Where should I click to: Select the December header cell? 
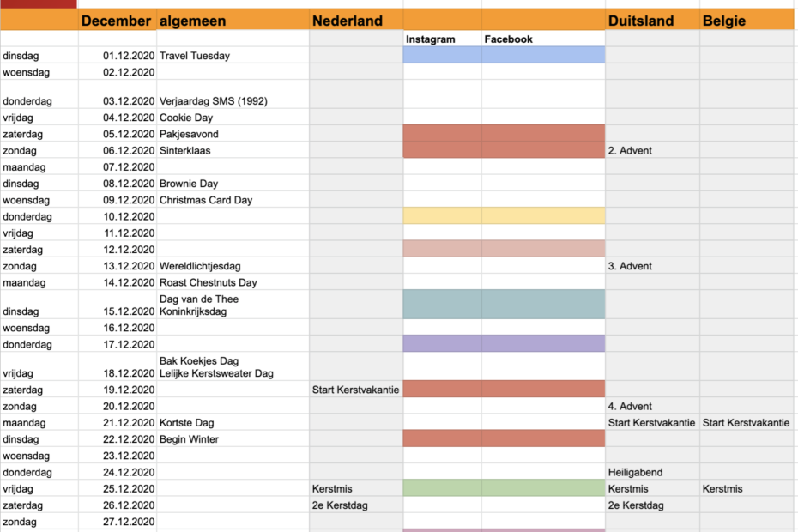coord(118,21)
